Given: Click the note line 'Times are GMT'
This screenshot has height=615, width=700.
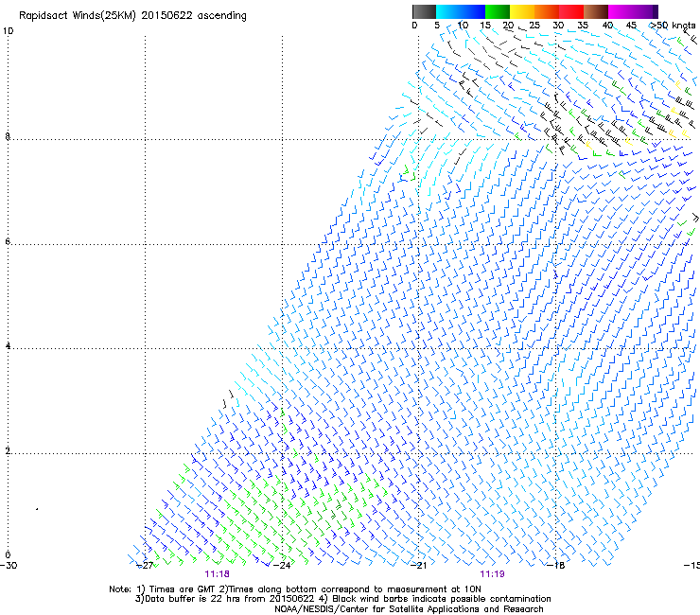Looking at the screenshot, I should coord(183,589).
